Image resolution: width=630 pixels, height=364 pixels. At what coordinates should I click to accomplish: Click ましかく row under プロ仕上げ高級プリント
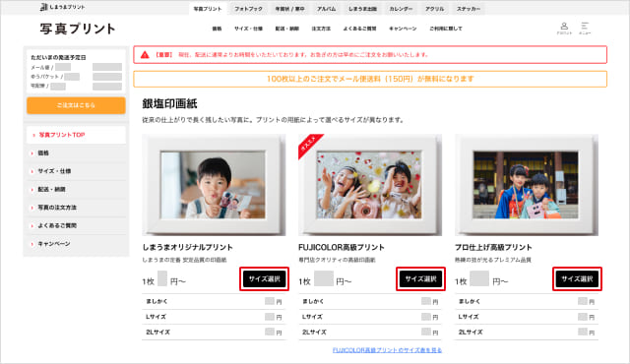527,301
